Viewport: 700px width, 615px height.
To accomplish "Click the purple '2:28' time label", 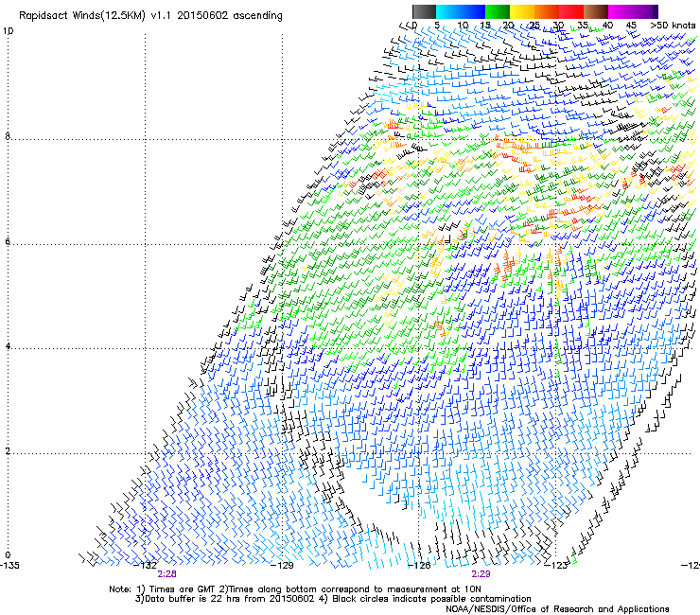I will [x=167, y=574].
